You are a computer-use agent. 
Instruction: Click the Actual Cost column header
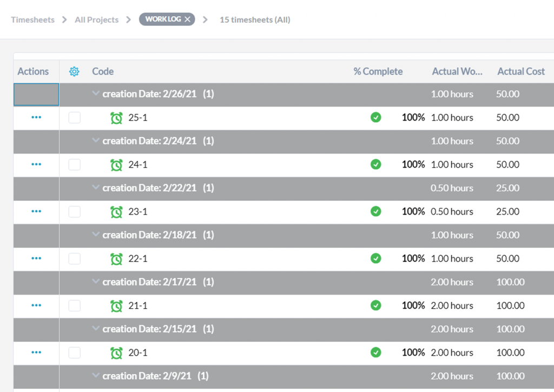point(520,71)
